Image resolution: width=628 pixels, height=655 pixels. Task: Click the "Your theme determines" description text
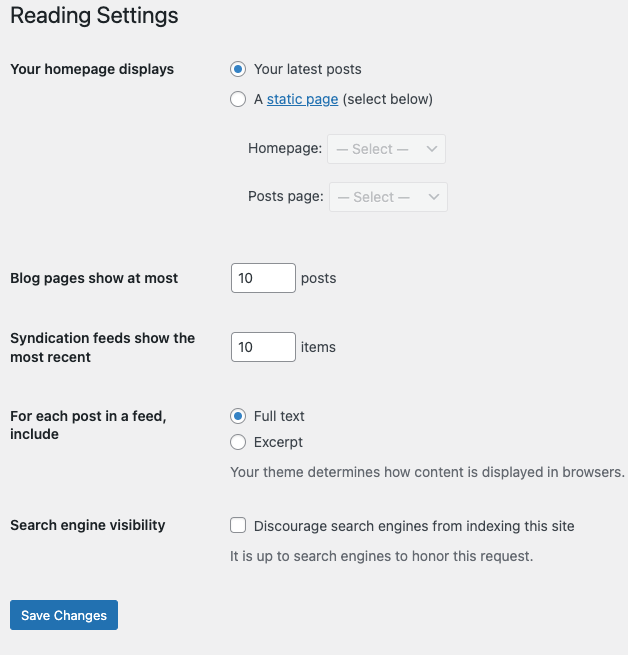click(427, 472)
